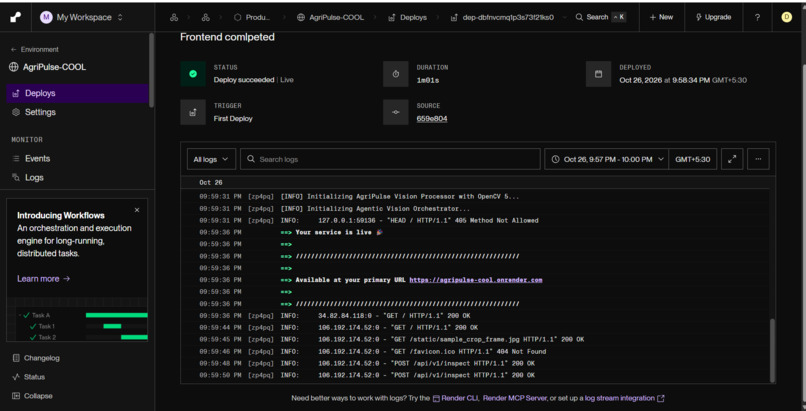The width and height of the screenshot is (806, 411).
Task: Click the Render logo icon
Action: [x=15, y=17]
